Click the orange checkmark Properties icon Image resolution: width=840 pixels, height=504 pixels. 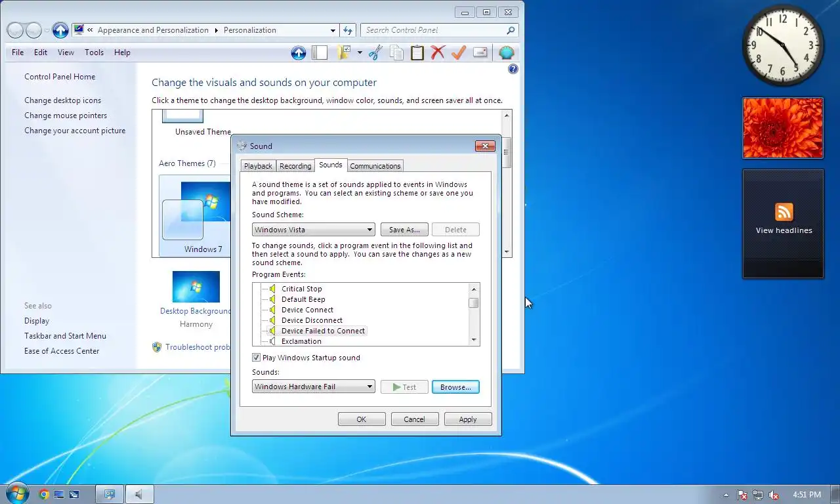pos(459,53)
